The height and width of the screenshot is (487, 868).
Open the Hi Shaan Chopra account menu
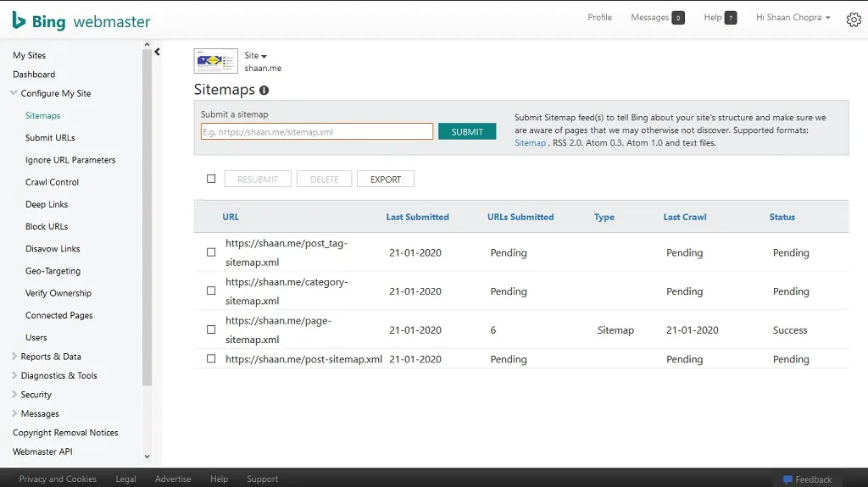click(x=793, y=18)
